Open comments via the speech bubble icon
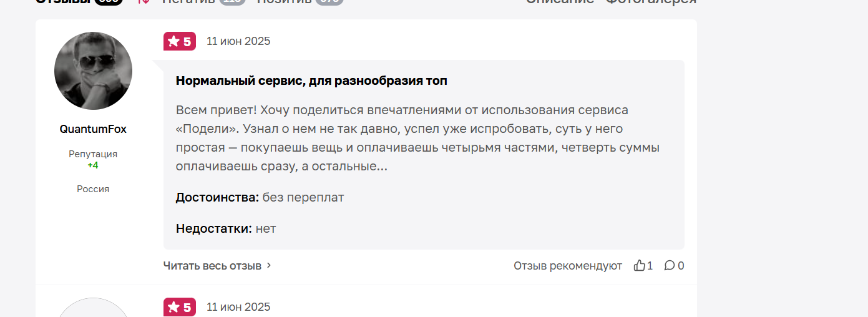 669,266
